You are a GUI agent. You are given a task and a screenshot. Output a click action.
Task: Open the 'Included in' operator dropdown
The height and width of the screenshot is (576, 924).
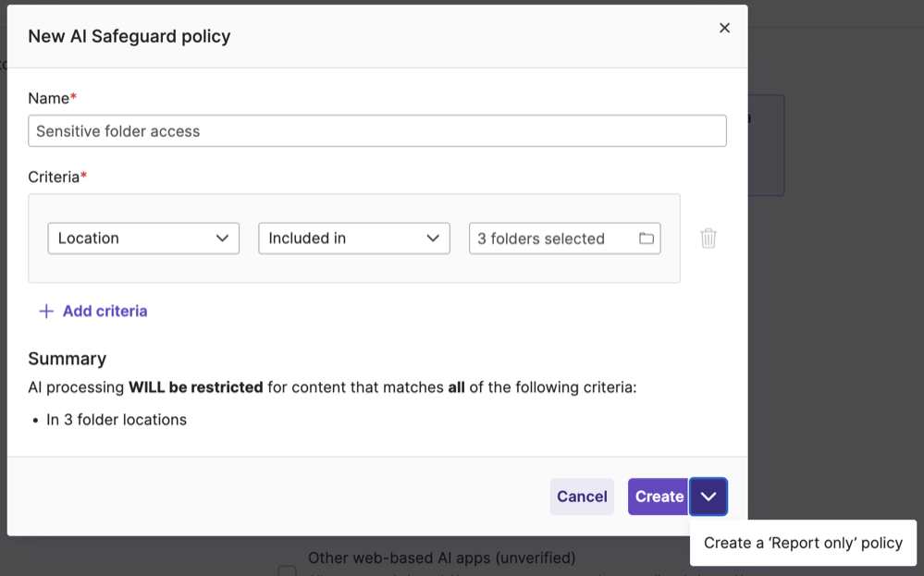tap(353, 239)
